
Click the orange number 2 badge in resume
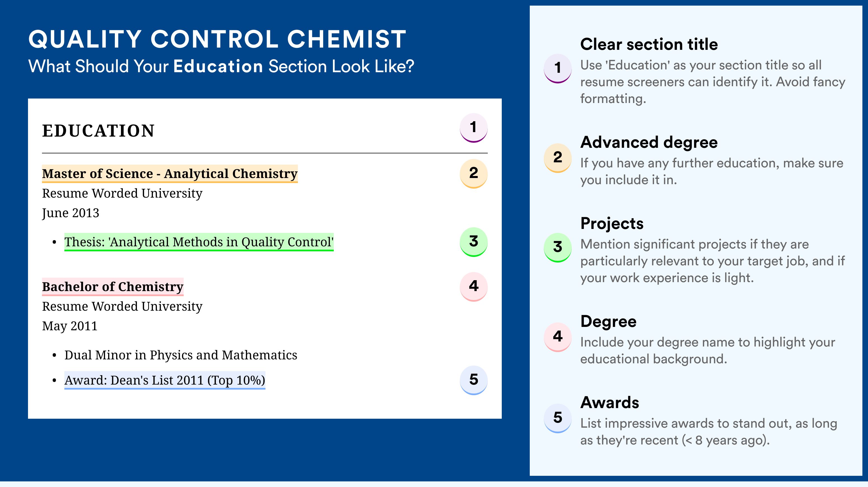point(473,174)
